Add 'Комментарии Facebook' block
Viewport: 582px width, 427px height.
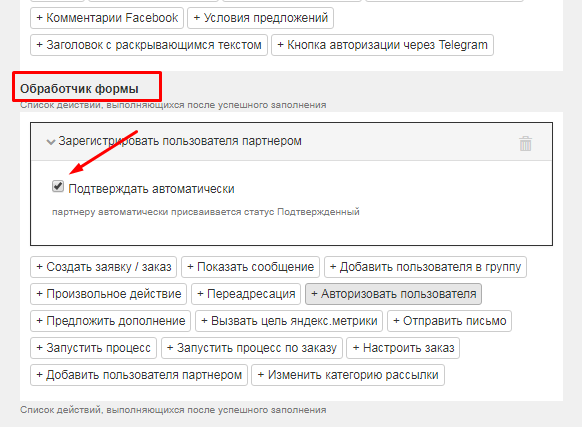click(107, 18)
